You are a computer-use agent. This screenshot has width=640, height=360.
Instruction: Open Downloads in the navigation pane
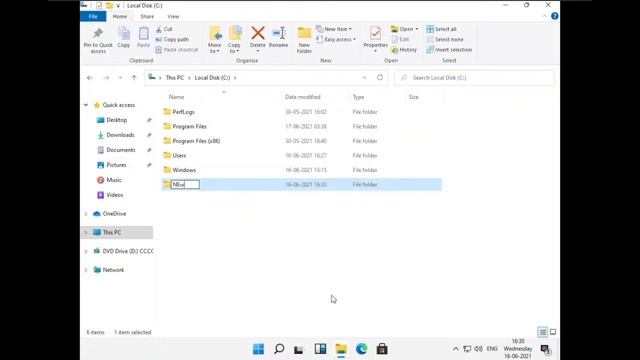pyautogui.click(x=120, y=135)
